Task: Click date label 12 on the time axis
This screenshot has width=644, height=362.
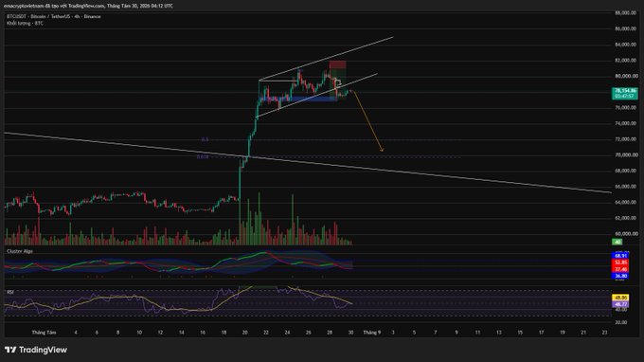Action: 160,333
